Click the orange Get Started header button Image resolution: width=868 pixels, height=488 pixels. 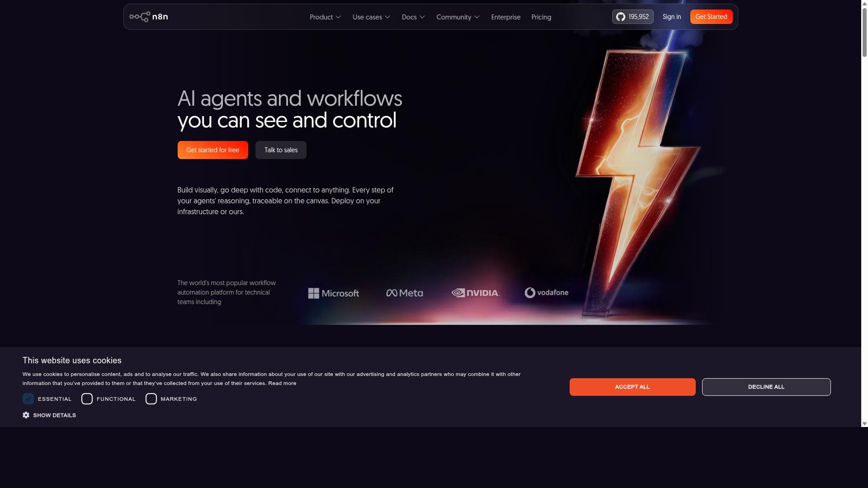[x=711, y=17]
